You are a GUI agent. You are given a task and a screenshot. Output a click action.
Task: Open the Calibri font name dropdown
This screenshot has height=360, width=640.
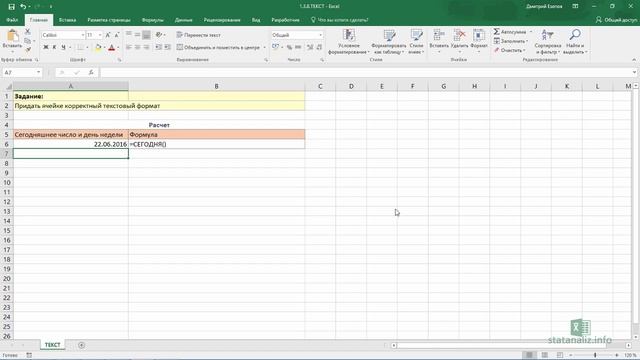tap(82, 35)
